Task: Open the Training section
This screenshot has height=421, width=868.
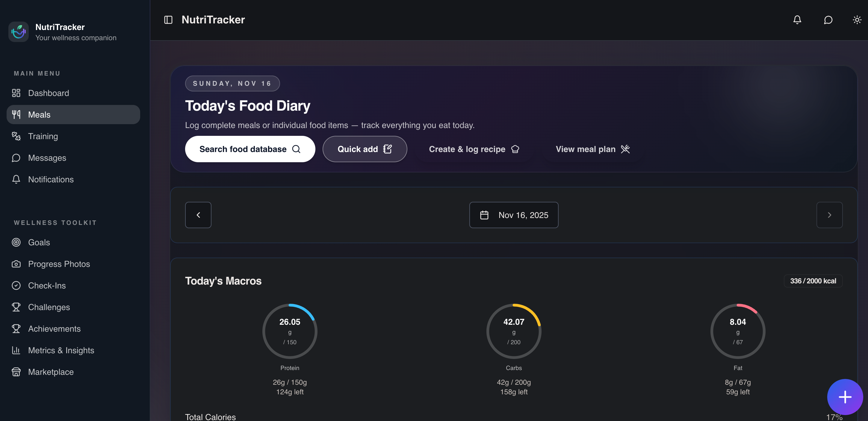Action: tap(43, 136)
